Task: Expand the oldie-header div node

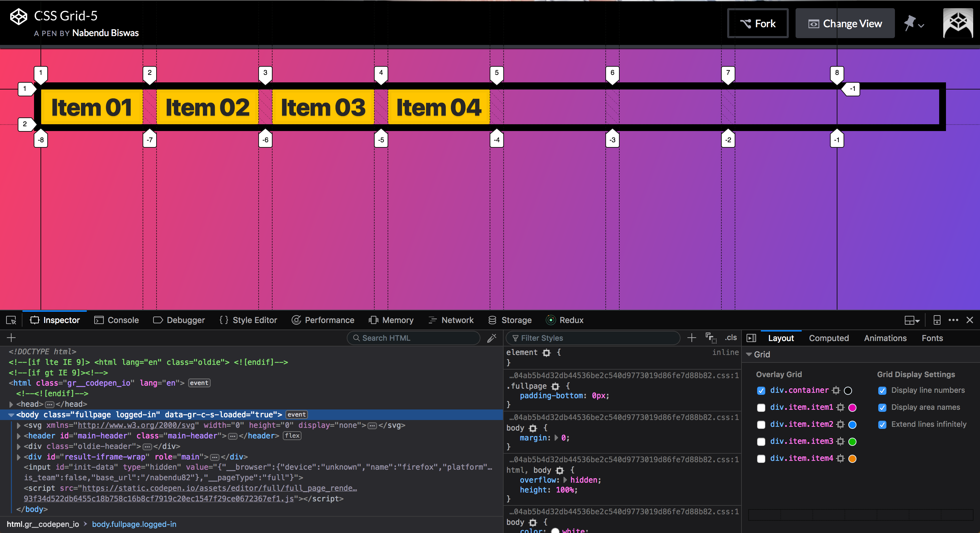Action: (x=19, y=446)
